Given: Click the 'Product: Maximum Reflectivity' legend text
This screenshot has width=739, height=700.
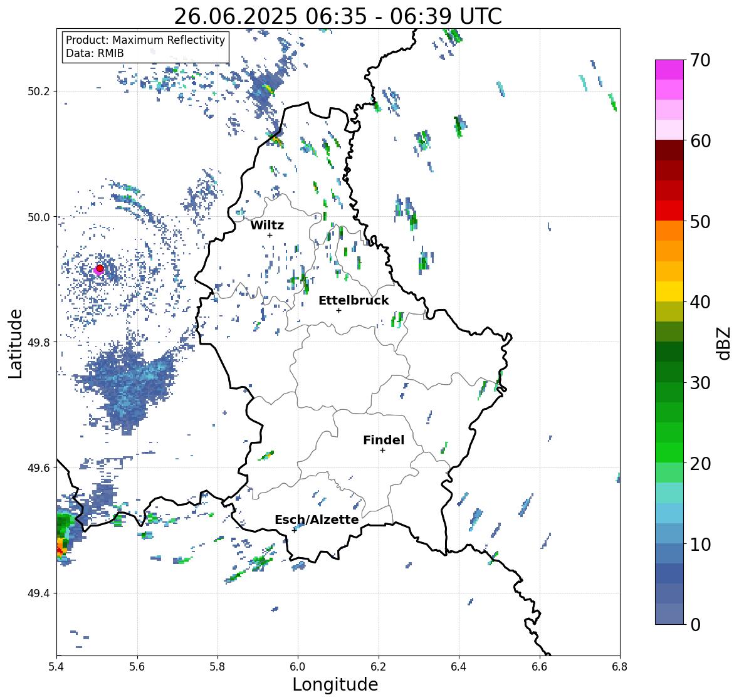Looking at the screenshot, I should (145, 40).
